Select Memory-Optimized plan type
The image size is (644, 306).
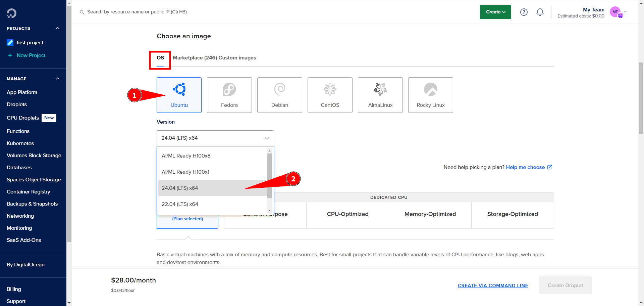pyautogui.click(x=430, y=214)
